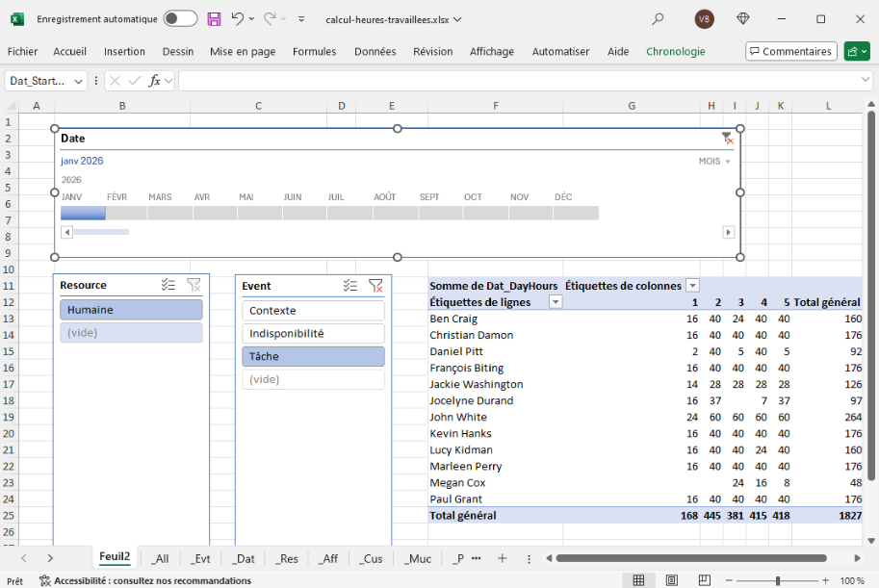879x588 pixels.
Task: Toggle Indisponibilité in the Event slicer
Action: click(x=313, y=333)
